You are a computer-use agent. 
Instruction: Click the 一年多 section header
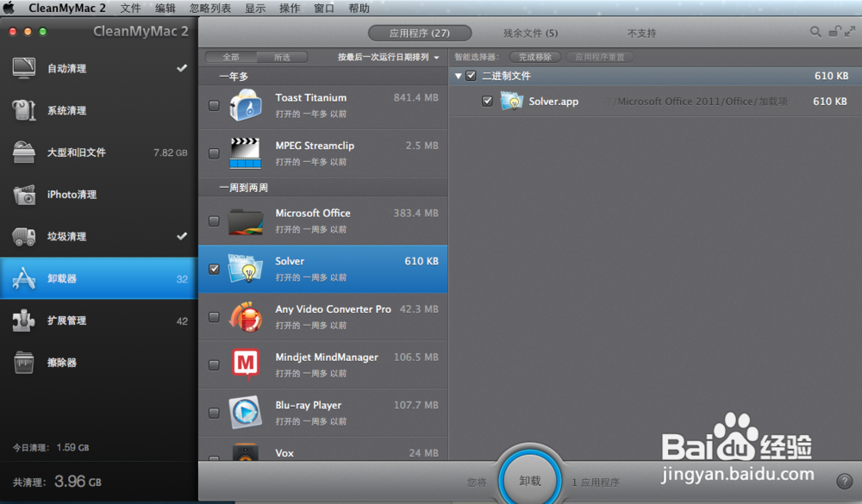[x=323, y=77]
